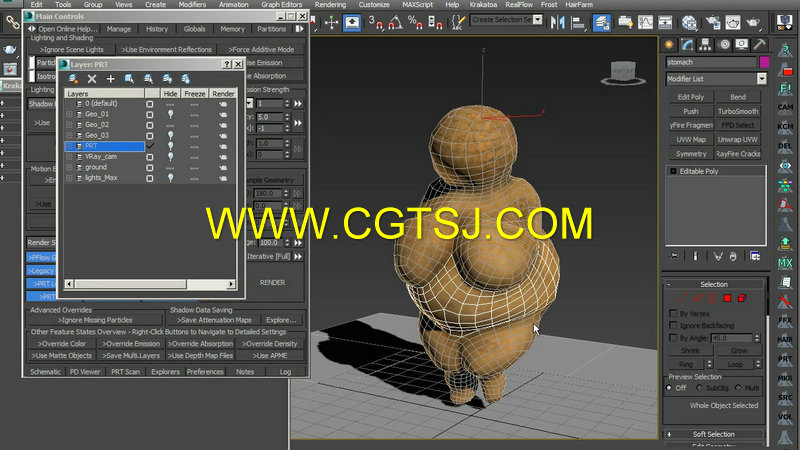This screenshot has width=800, height=450.
Task: Open the Modifier List dropdown
Action: click(762, 79)
